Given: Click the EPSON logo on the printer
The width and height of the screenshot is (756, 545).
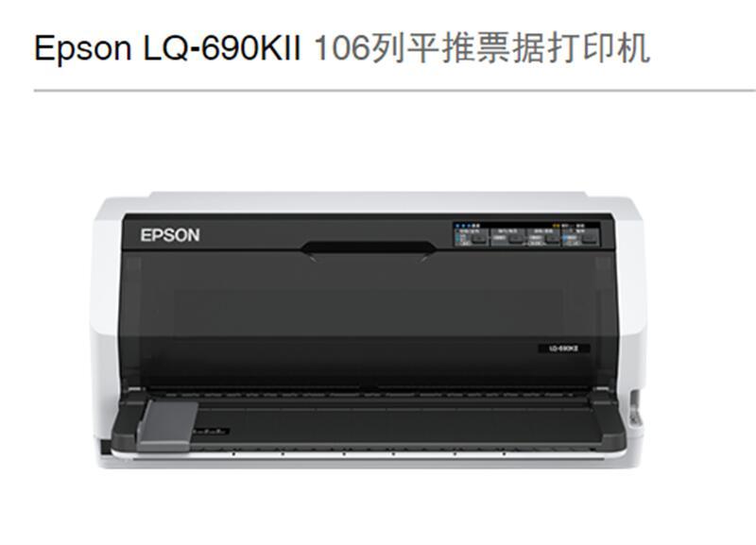Looking at the screenshot, I should [x=170, y=235].
